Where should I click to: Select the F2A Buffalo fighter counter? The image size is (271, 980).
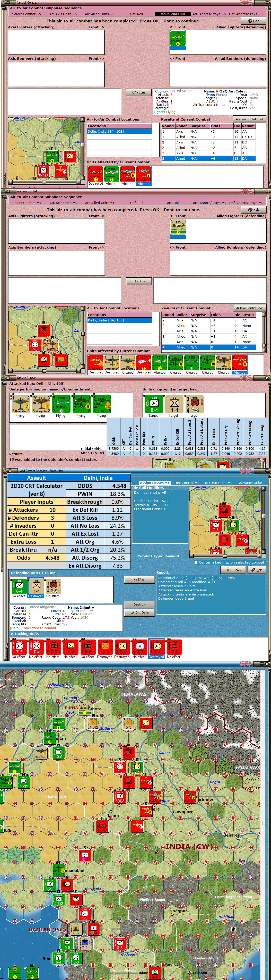pyautogui.click(x=178, y=227)
